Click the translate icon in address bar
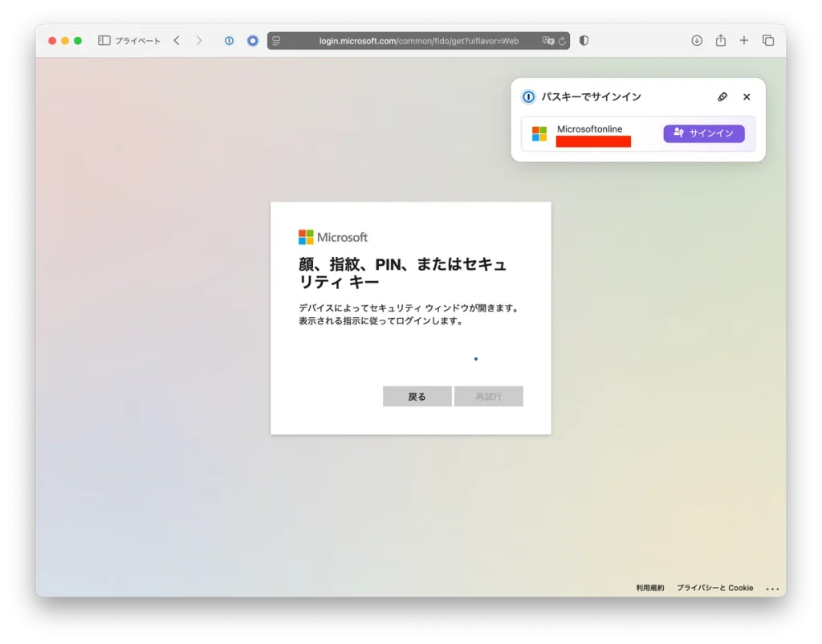Viewport: 822px width, 644px height. point(547,40)
